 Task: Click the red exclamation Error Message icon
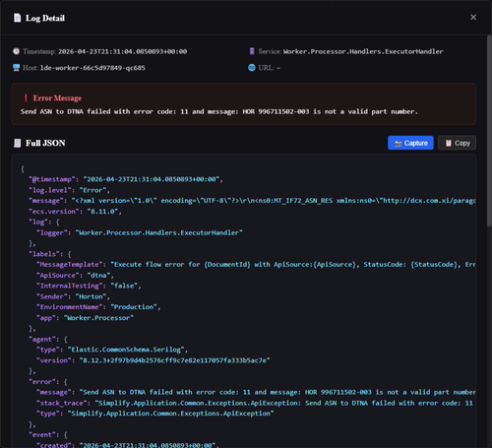(26, 97)
